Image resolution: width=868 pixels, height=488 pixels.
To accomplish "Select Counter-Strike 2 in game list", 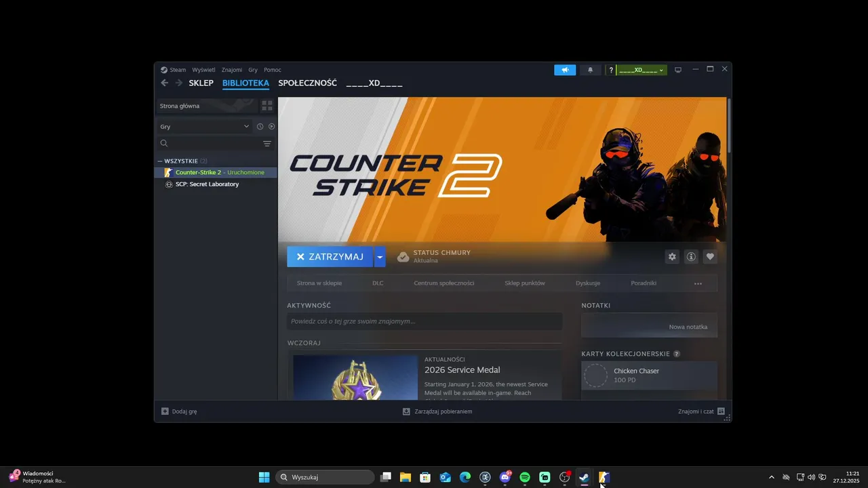I will (x=217, y=172).
